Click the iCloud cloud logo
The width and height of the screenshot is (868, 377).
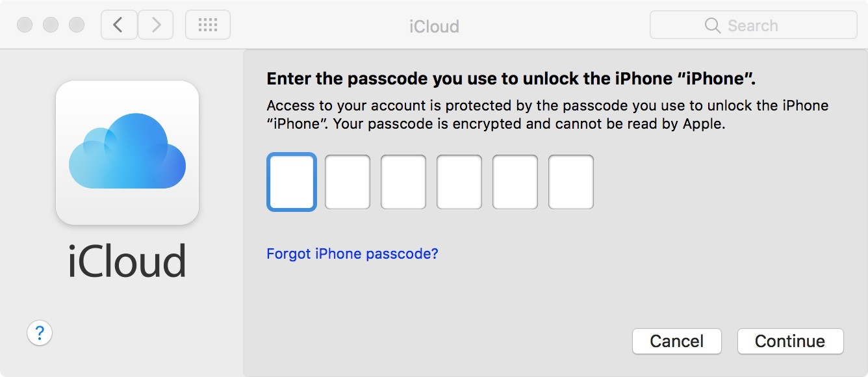point(127,152)
